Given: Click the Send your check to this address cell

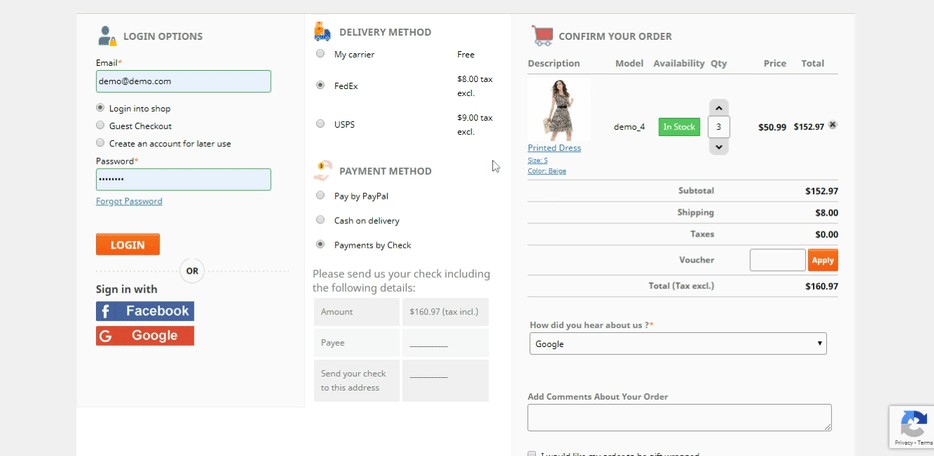Looking at the screenshot, I should 356,380.
